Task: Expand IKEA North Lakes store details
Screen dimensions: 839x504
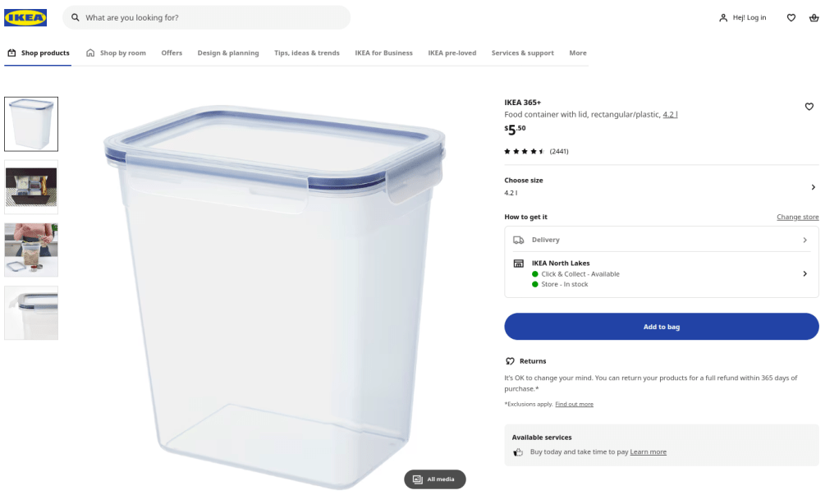Action: (x=805, y=273)
